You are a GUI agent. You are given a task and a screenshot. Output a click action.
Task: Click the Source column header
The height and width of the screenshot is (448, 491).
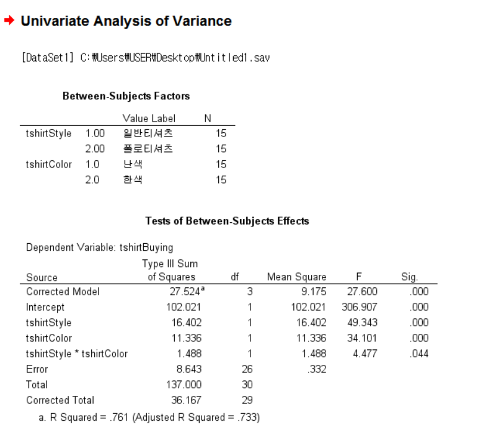pyautogui.click(x=42, y=277)
